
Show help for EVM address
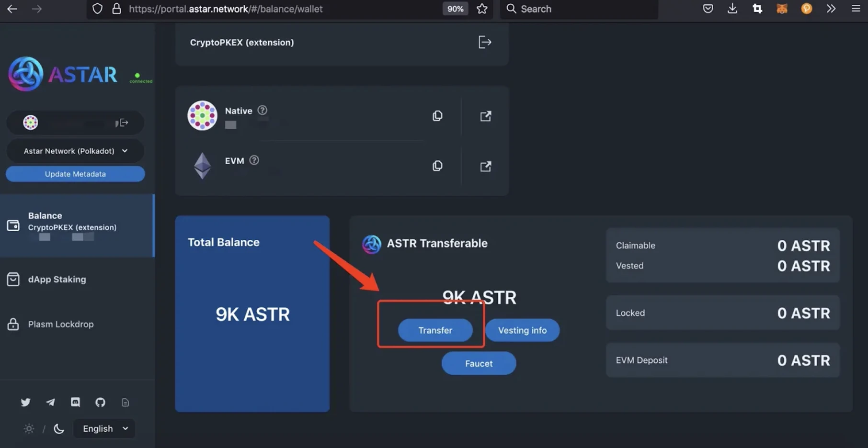pos(254,160)
